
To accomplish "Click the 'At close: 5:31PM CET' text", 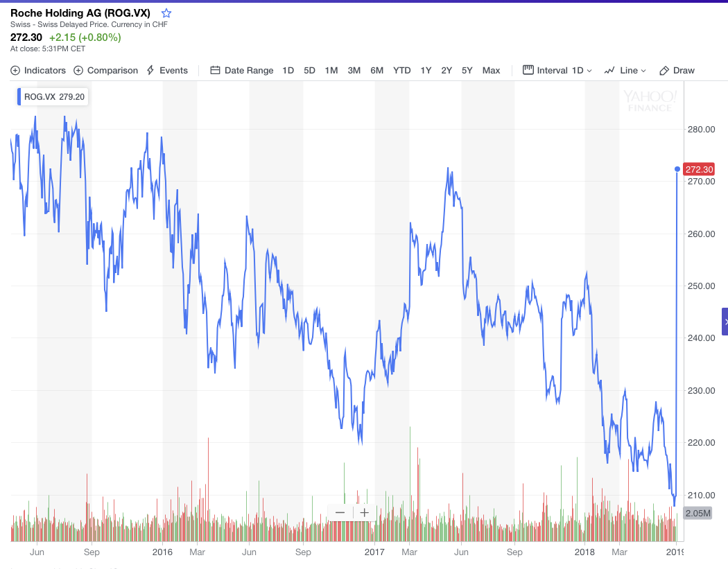I will pyautogui.click(x=48, y=49).
